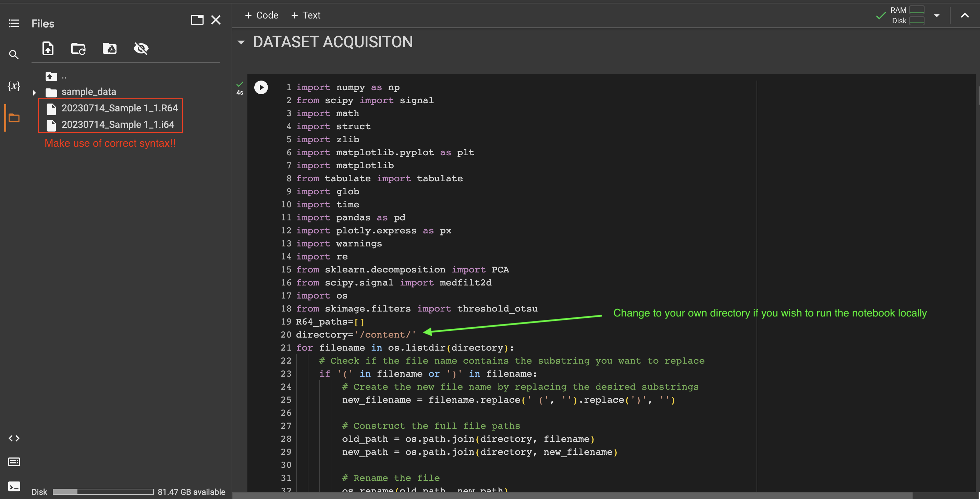The image size is (980, 499).
Task: Mount Google Drive from the Files toolbar
Action: click(109, 48)
